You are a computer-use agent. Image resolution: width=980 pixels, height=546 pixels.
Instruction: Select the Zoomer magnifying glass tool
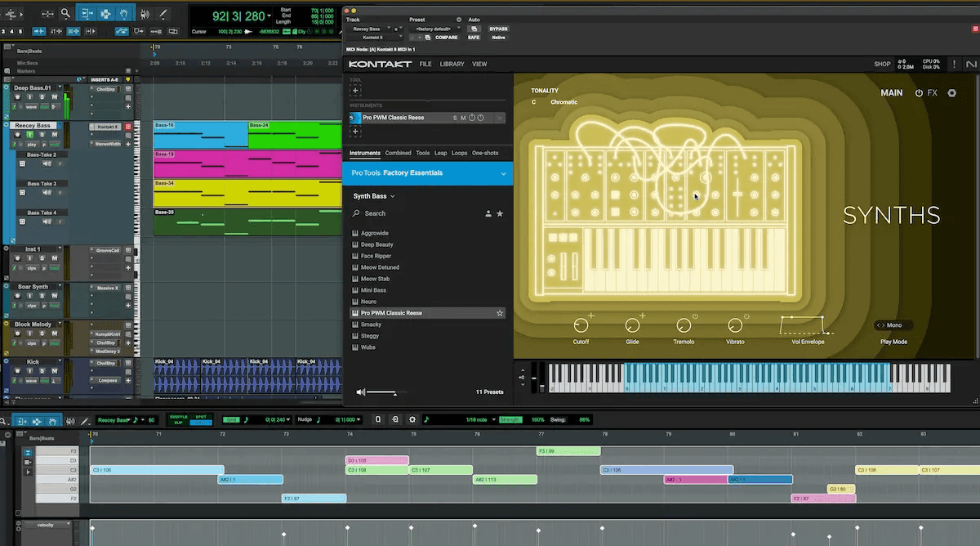click(65, 14)
